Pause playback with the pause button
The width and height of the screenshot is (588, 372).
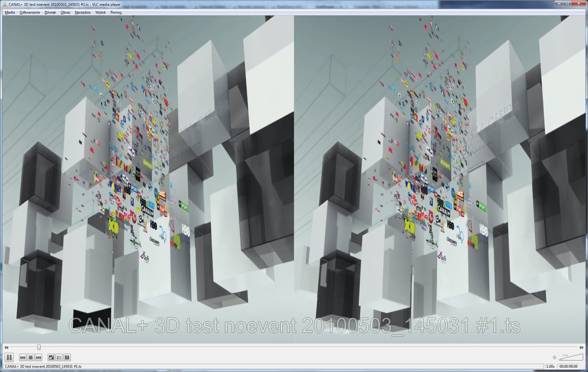(x=9, y=357)
